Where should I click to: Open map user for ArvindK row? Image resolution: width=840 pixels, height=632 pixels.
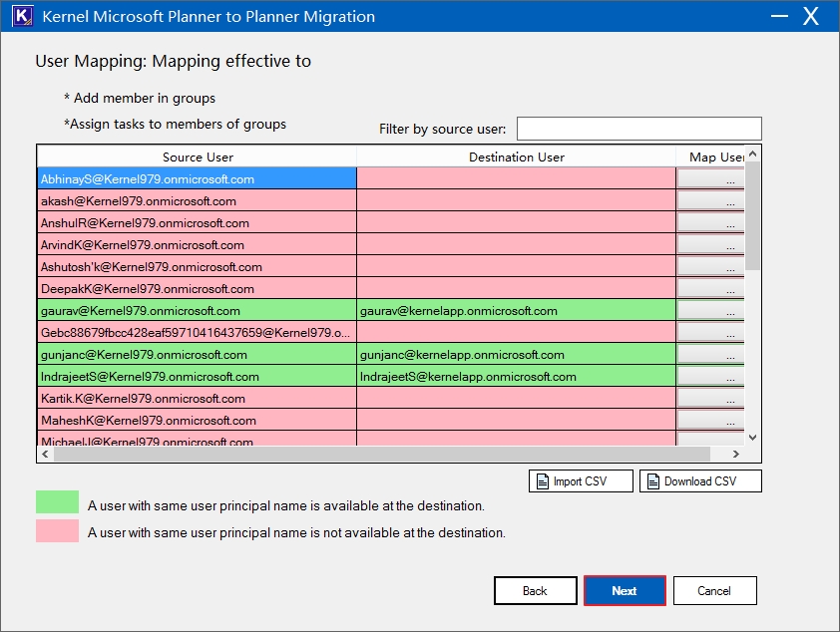point(710,244)
